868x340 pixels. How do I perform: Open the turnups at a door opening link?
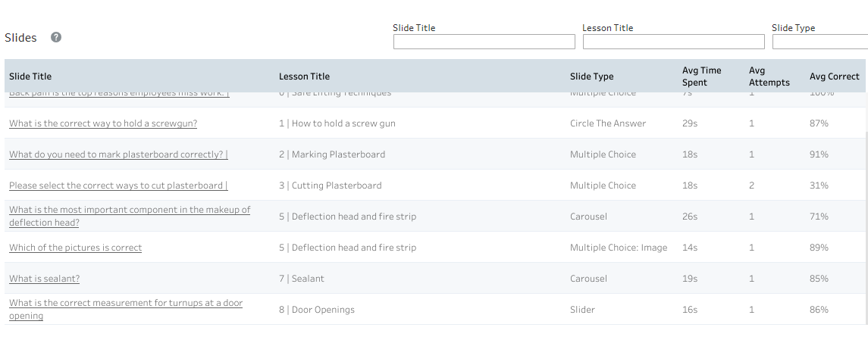pyautogui.click(x=126, y=309)
